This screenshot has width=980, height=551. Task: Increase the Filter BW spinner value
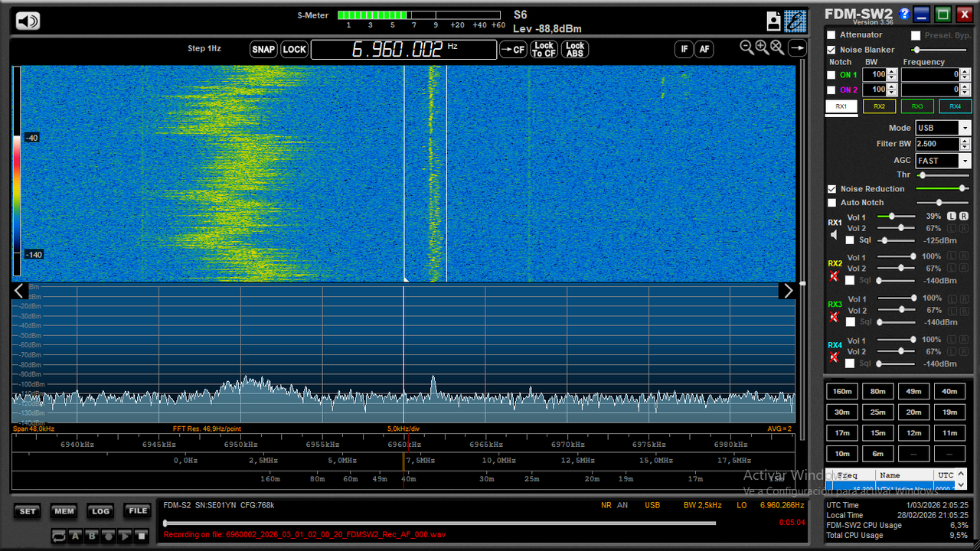click(x=965, y=141)
